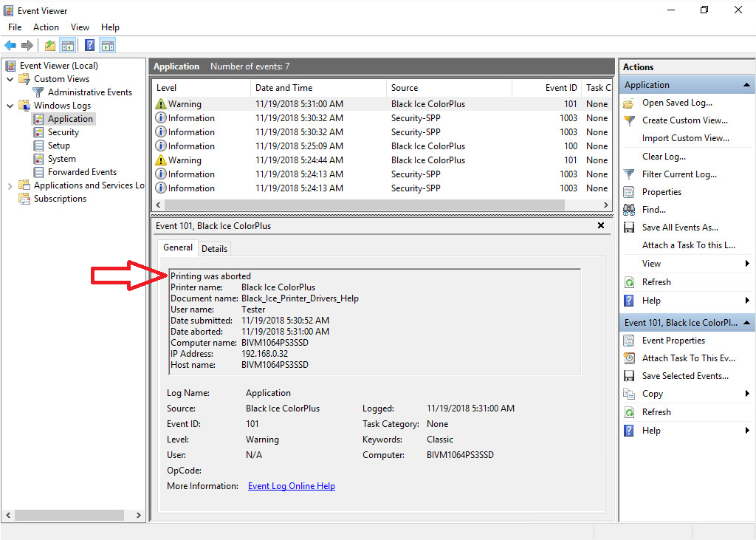Open the Action menu
This screenshot has width=756, height=540.
[x=46, y=27]
